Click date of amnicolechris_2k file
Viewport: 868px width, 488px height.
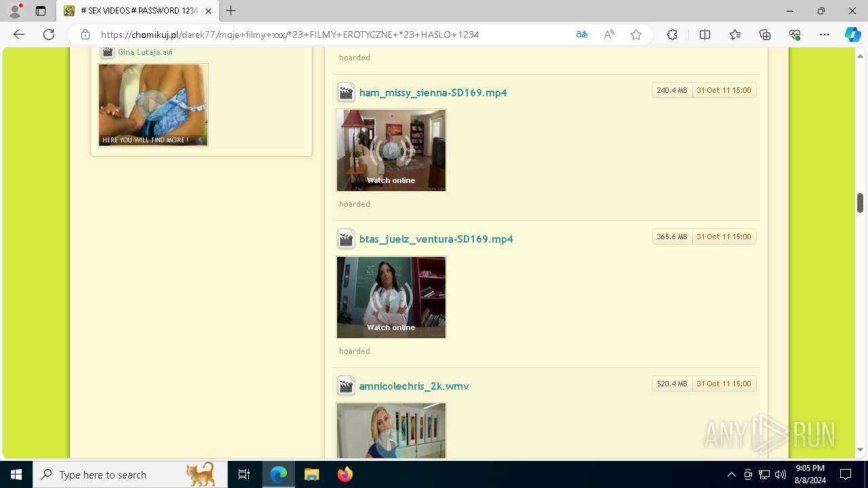click(x=724, y=384)
